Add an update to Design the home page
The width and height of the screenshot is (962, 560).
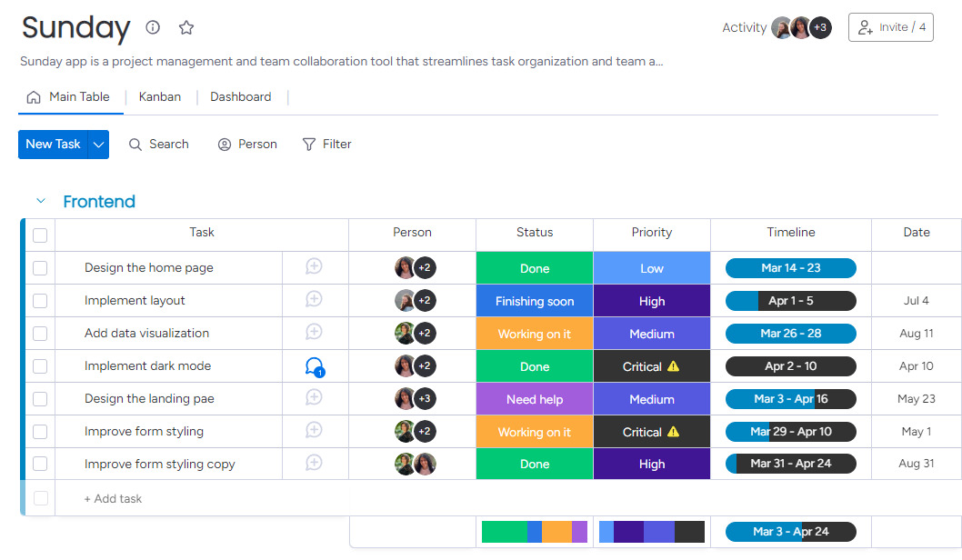(315, 267)
